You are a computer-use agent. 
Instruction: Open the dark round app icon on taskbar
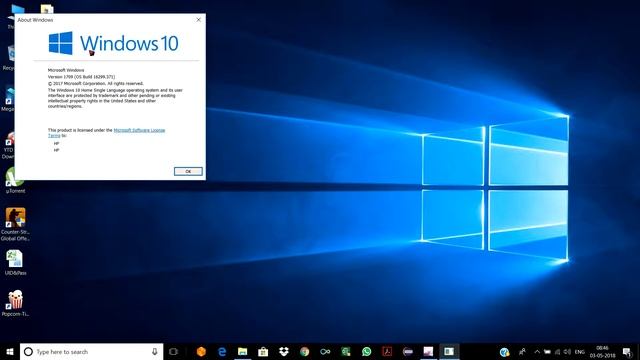408,351
